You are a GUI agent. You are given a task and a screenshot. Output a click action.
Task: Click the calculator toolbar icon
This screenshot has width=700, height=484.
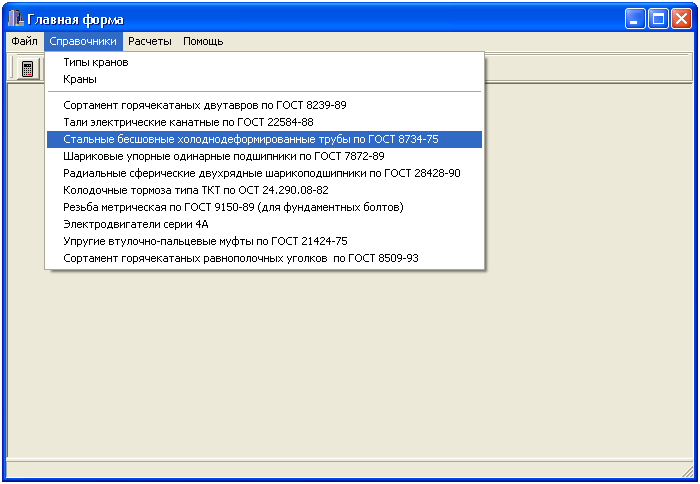[27, 69]
